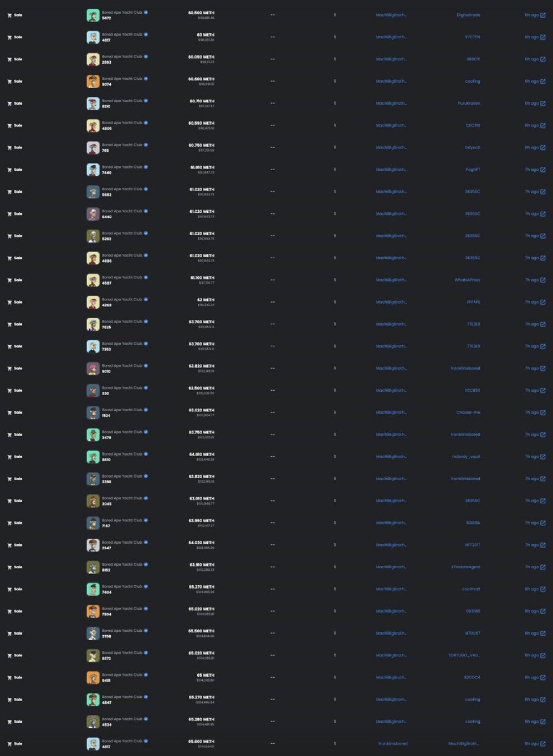Open buyer profile FFFAPE
Viewport: 553px width, 756px height.
[x=474, y=302]
